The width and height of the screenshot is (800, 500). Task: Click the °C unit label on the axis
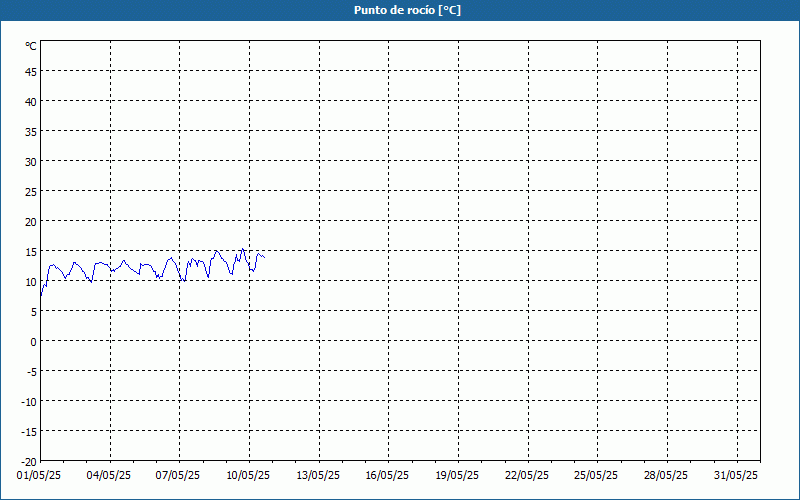31,46
